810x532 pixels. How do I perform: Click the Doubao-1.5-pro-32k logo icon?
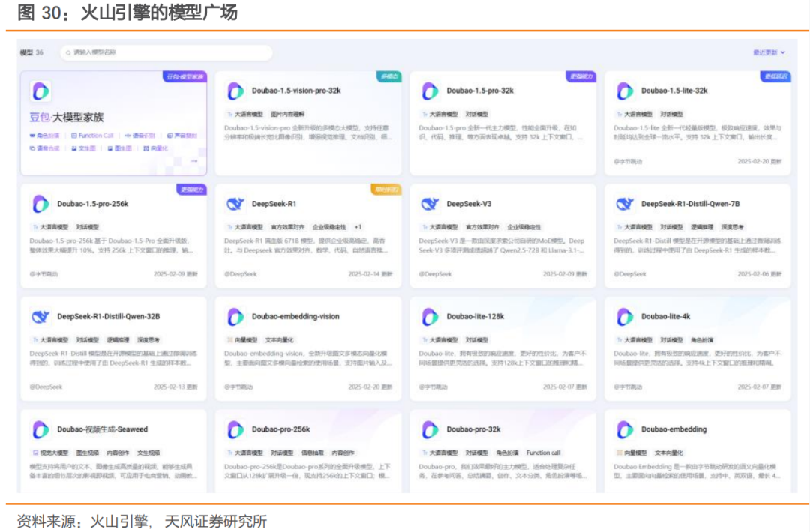[430, 91]
